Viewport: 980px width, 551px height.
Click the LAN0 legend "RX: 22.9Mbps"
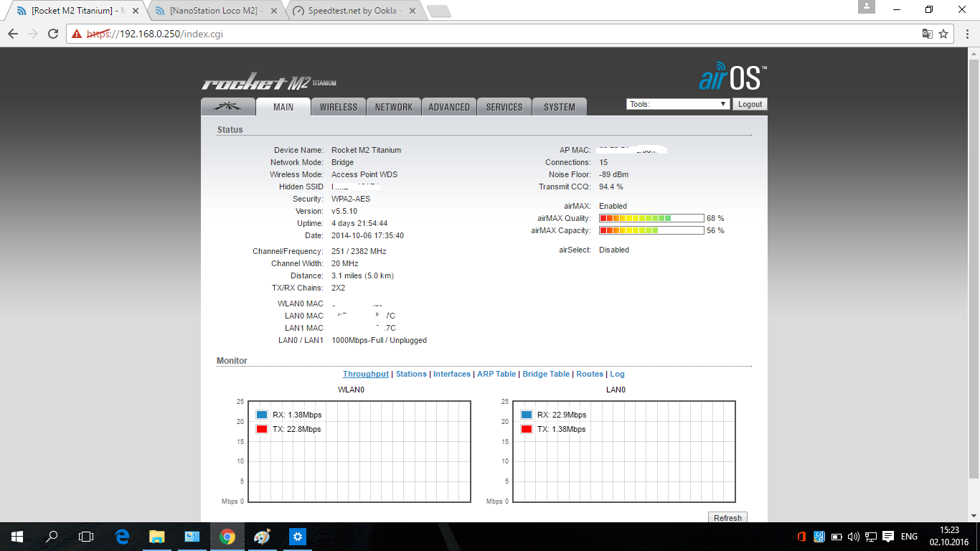pyautogui.click(x=562, y=415)
